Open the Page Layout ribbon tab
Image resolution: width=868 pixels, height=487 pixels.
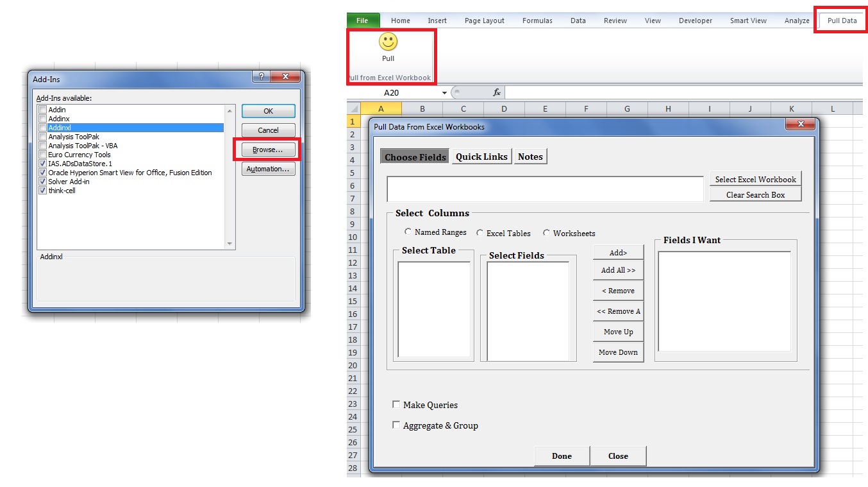coord(485,21)
